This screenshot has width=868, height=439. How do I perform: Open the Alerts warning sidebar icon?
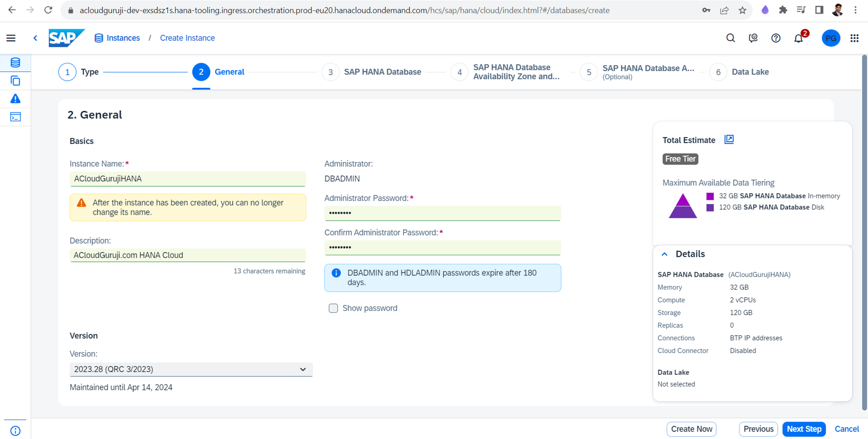pos(15,99)
